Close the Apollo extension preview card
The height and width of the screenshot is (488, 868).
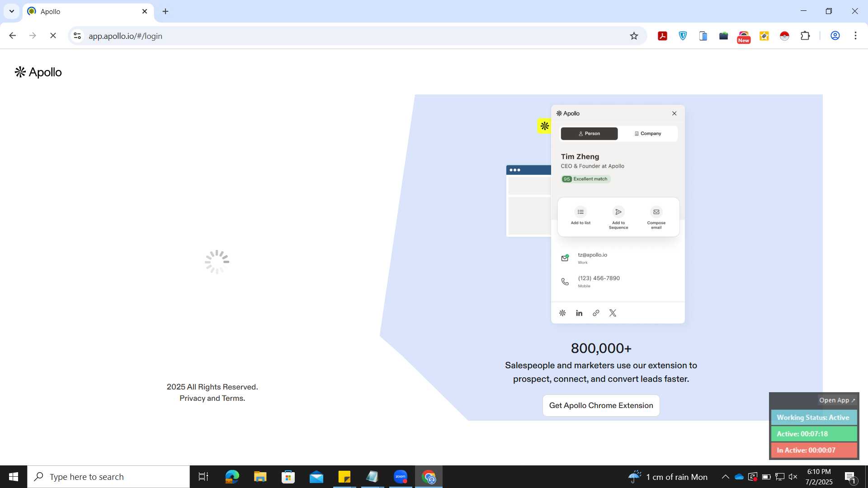pos(674,113)
